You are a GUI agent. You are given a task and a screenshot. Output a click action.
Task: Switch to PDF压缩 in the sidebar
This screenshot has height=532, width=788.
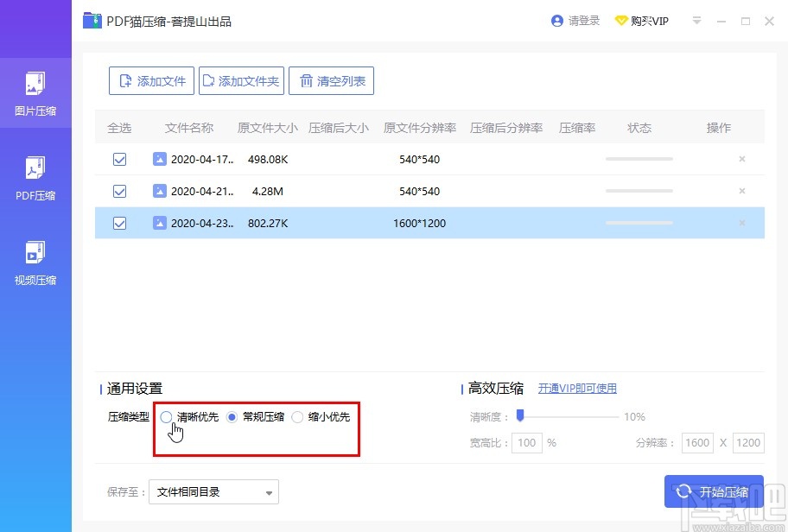[35, 178]
